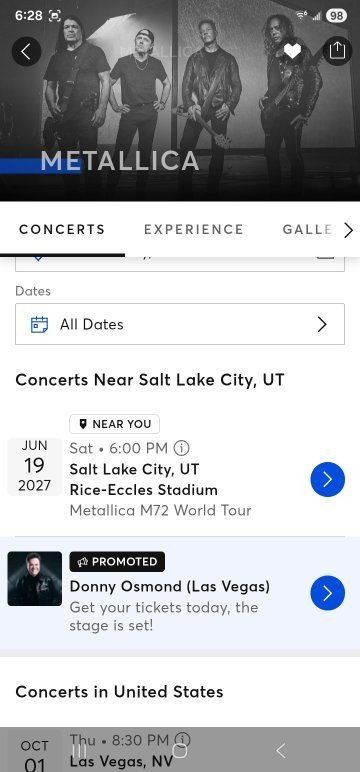
Task: Expand date options via All Dates chevron
Action: pos(322,324)
